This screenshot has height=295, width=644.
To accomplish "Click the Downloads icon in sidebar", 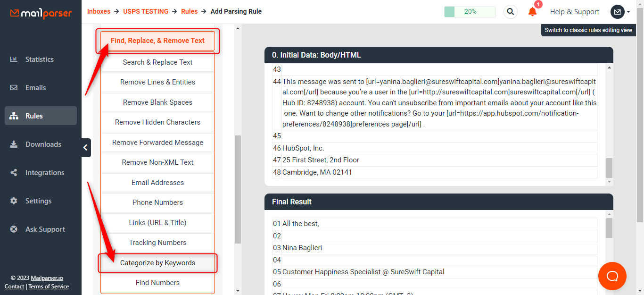I will click(14, 144).
